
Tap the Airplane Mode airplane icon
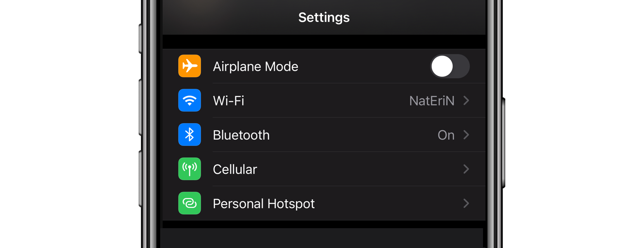[x=189, y=66]
